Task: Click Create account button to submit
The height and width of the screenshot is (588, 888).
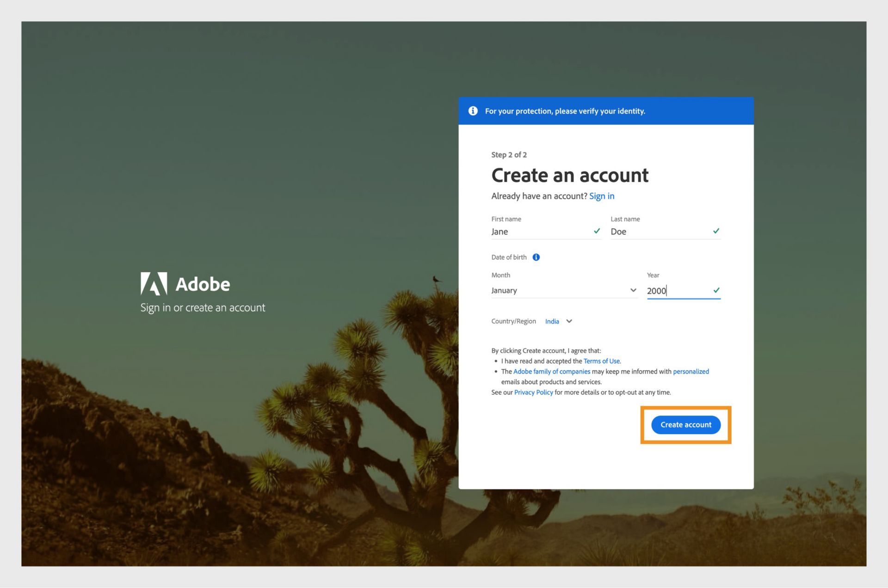Action: (686, 424)
